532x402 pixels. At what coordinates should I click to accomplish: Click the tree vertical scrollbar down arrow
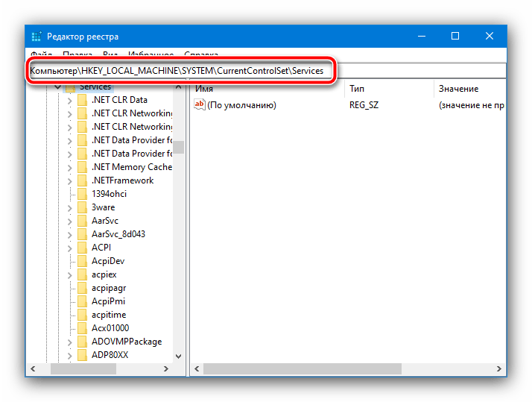pos(179,357)
